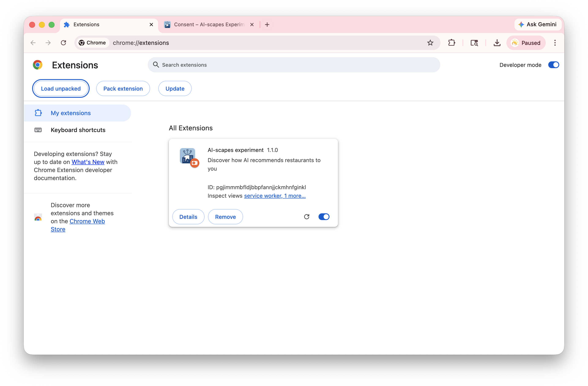The height and width of the screenshot is (386, 588).
Task: Click the Search extensions field
Action: tap(294, 65)
